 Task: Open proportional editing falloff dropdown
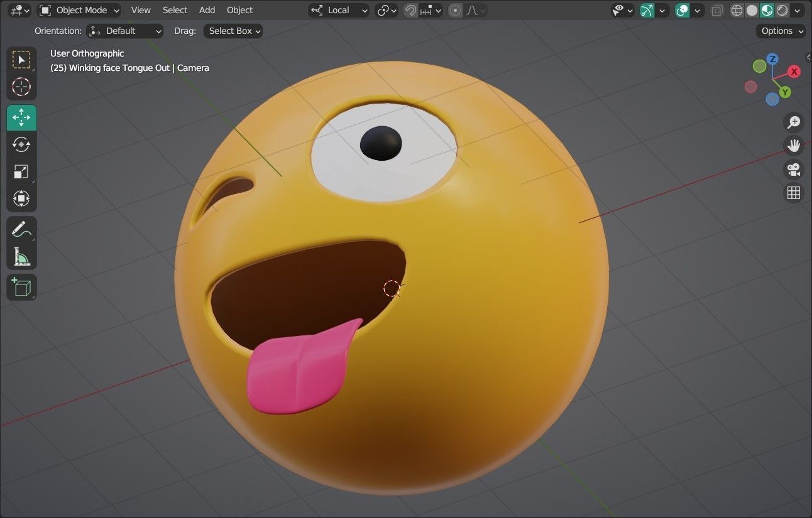(x=475, y=10)
